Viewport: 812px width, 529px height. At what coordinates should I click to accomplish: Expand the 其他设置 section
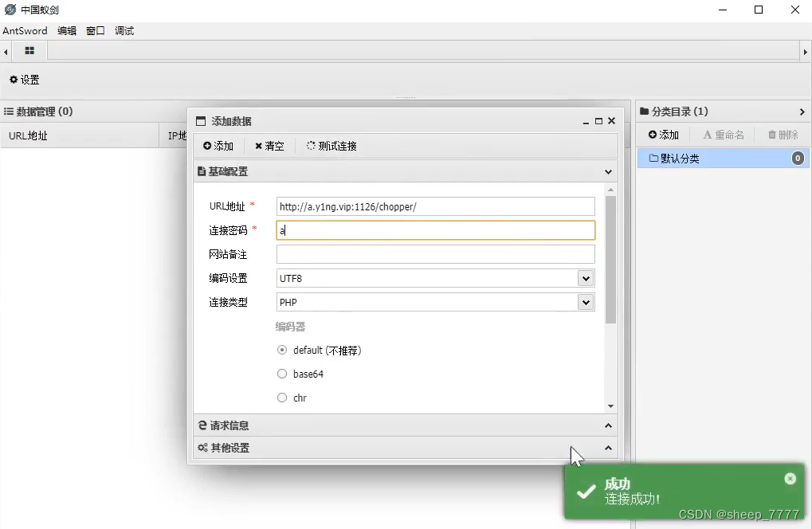pos(406,448)
